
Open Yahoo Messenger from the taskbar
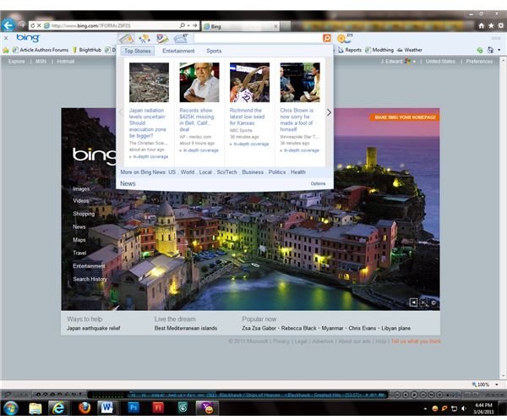click(x=207, y=408)
